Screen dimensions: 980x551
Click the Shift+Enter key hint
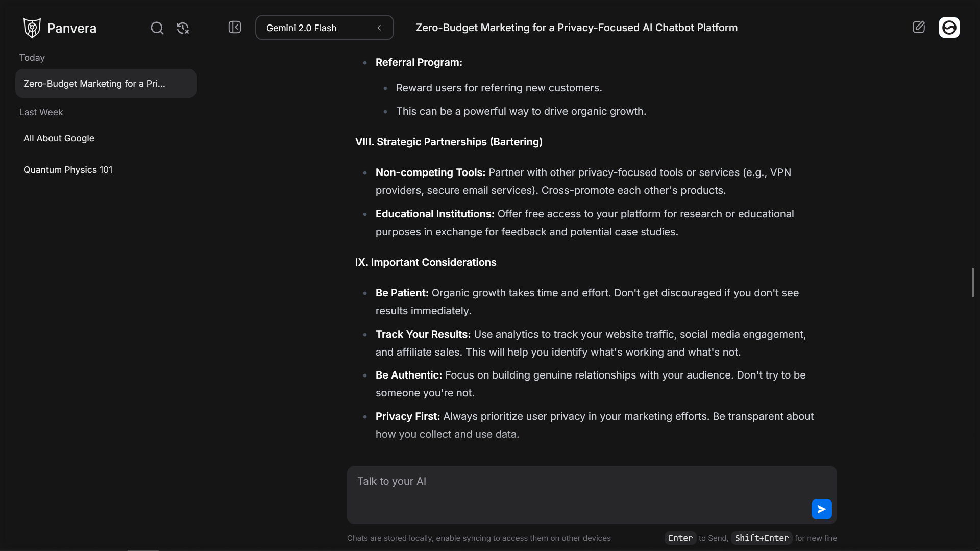(x=761, y=538)
